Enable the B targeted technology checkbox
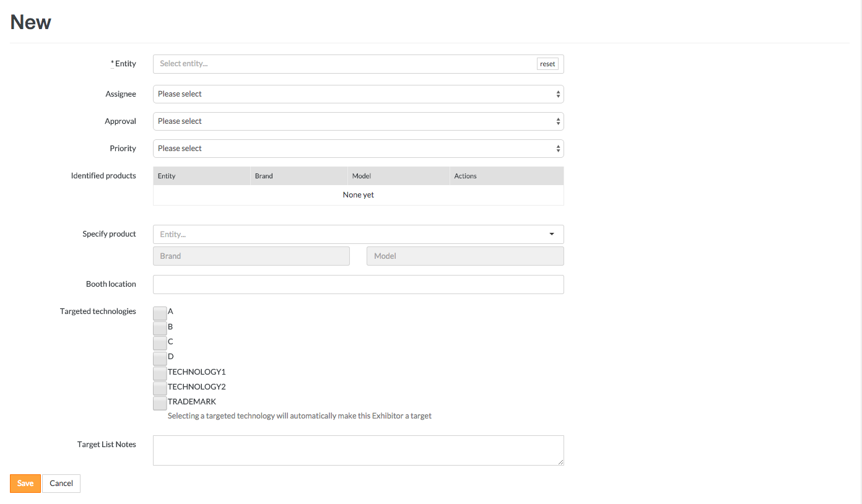This screenshot has width=862, height=504. click(160, 328)
